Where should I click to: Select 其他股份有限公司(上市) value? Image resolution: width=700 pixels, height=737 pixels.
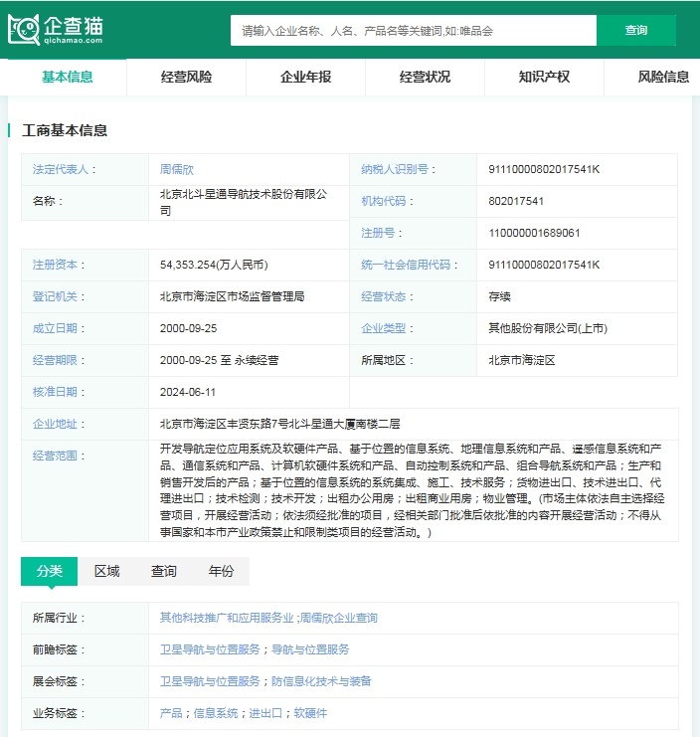coord(548,328)
